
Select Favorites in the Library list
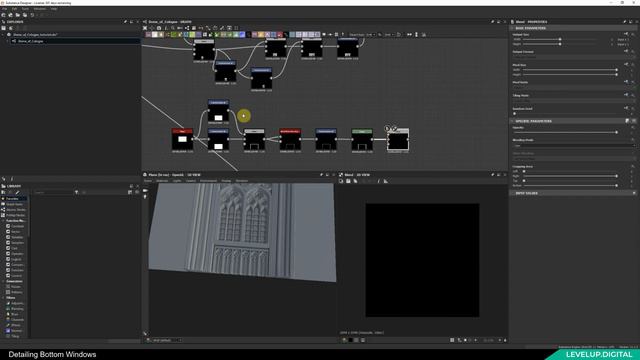14,199
